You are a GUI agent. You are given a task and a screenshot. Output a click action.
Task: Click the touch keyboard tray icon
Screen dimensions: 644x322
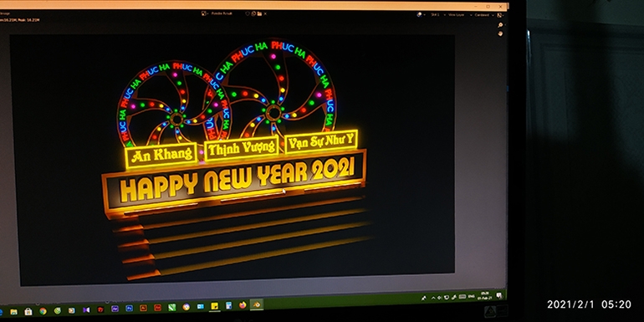(463, 297)
